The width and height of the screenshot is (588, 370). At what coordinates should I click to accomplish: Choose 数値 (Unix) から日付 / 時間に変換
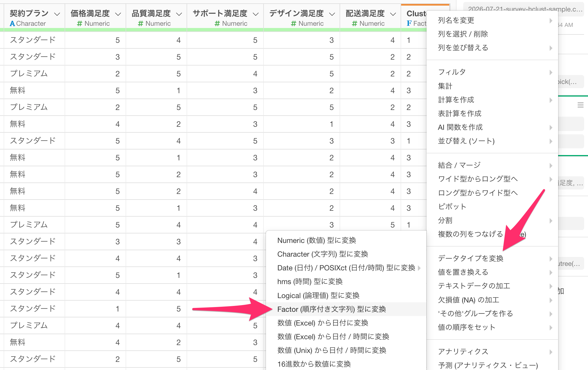pos(346,350)
